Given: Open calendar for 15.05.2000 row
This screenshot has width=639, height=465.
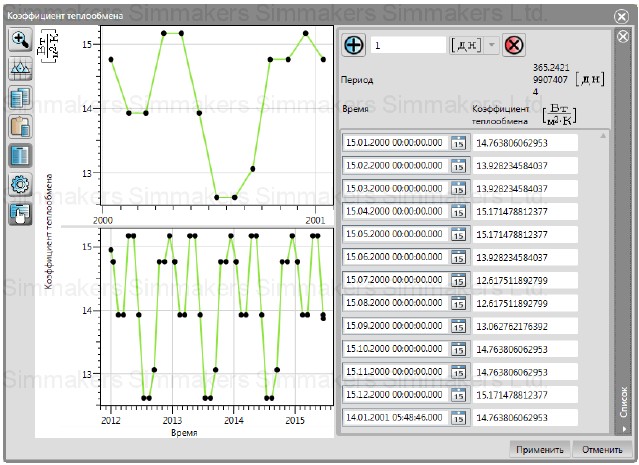Looking at the screenshot, I should pyautogui.click(x=458, y=234).
